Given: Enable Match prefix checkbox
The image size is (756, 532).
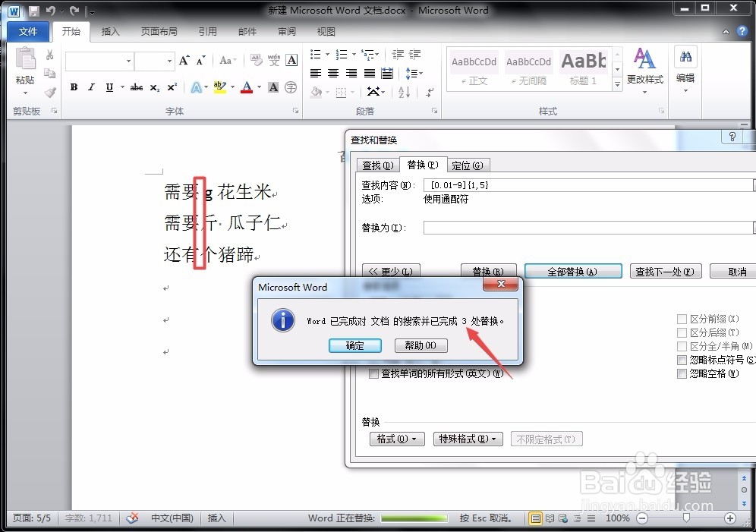Looking at the screenshot, I should coord(682,319).
